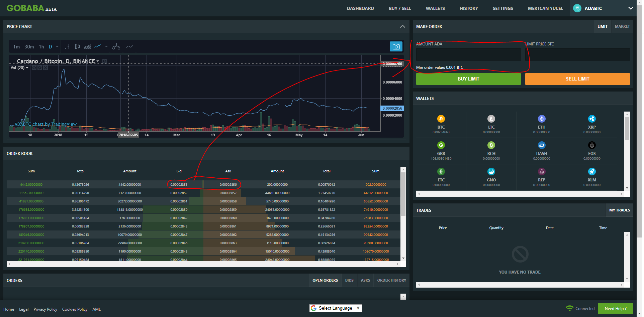Toggle visibility of Vol (20) indicator
644x317 pixels.
coord(34,68)
